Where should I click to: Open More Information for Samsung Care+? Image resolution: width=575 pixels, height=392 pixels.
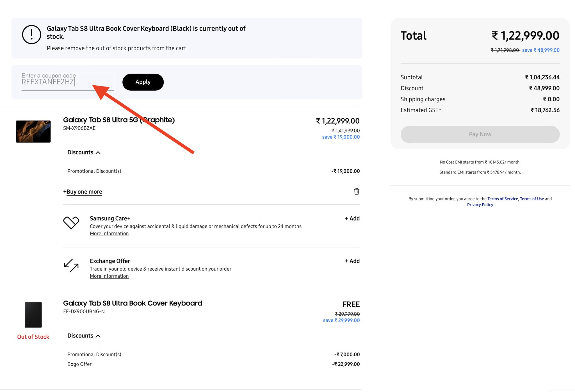point(109,233)
